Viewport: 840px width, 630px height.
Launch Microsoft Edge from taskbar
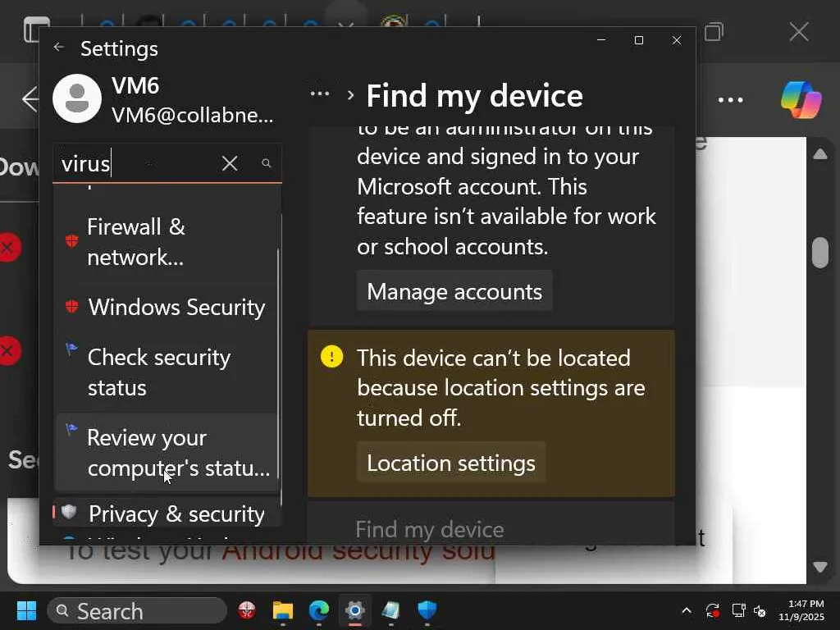click(x=319, y=610)
